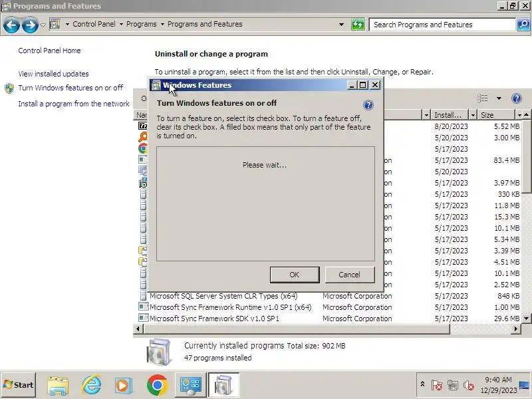Viewport: 532px width, 399px height.
Task: Select Microsoft Sync Framework Runtime v1.0 SP1 (x64)
Action: (230, 307)
